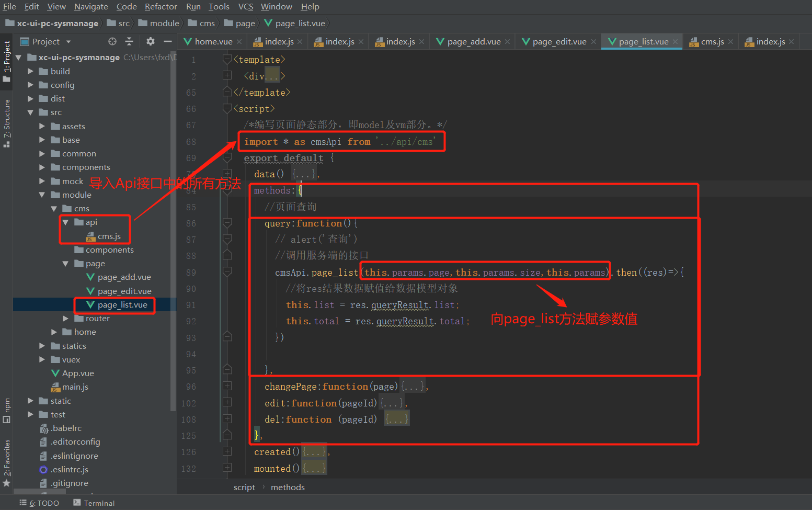
Task: Select .babelrc file in tree
Action: (x=61, y=428)
